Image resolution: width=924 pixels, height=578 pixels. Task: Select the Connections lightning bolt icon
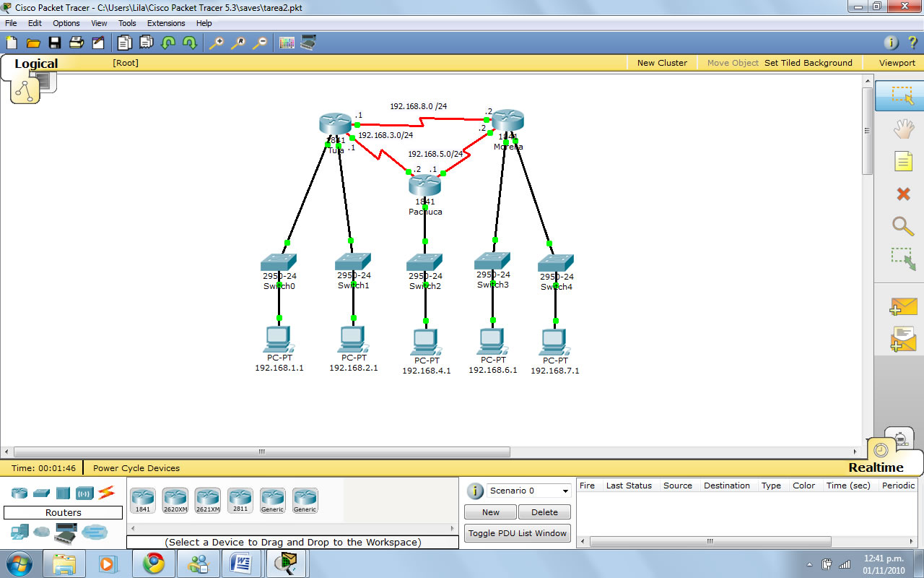tap(107, 493)
